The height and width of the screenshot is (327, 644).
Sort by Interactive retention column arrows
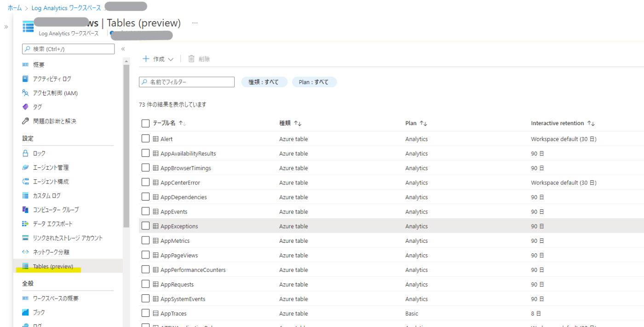tap(591, 123)
